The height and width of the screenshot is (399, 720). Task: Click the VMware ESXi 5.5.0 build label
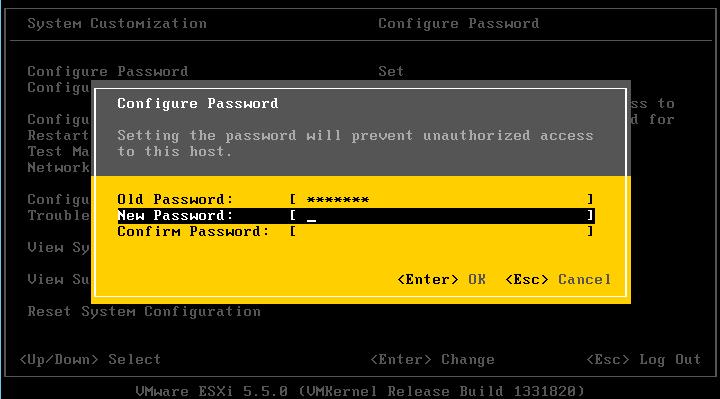coord(360,391)
